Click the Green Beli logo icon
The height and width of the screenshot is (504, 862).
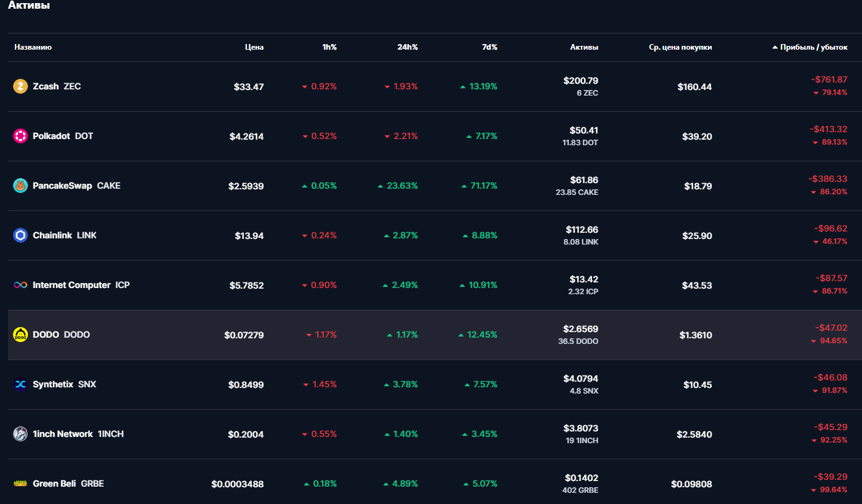pyautogui.click(x=20, y=484)
